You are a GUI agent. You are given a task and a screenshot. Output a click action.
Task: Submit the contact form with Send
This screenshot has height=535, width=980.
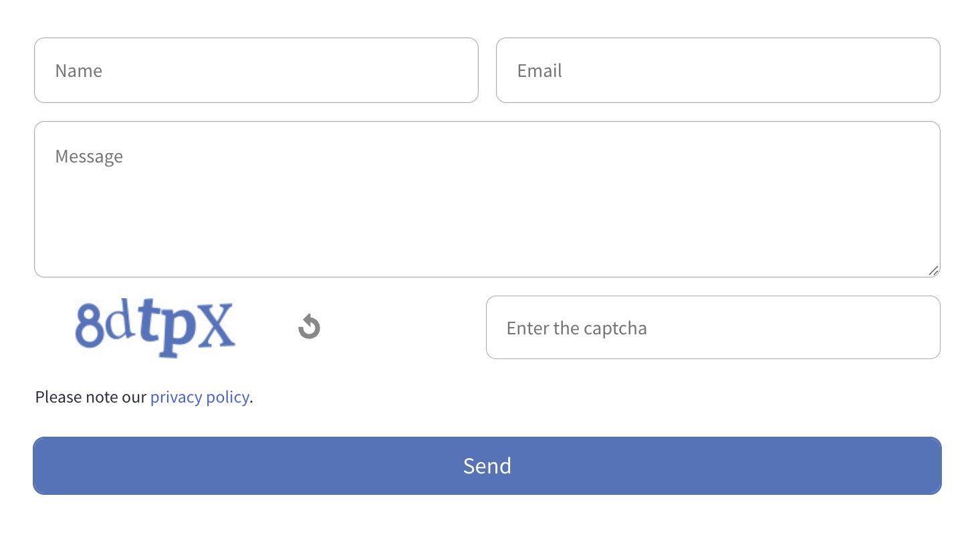click(487, 465)
